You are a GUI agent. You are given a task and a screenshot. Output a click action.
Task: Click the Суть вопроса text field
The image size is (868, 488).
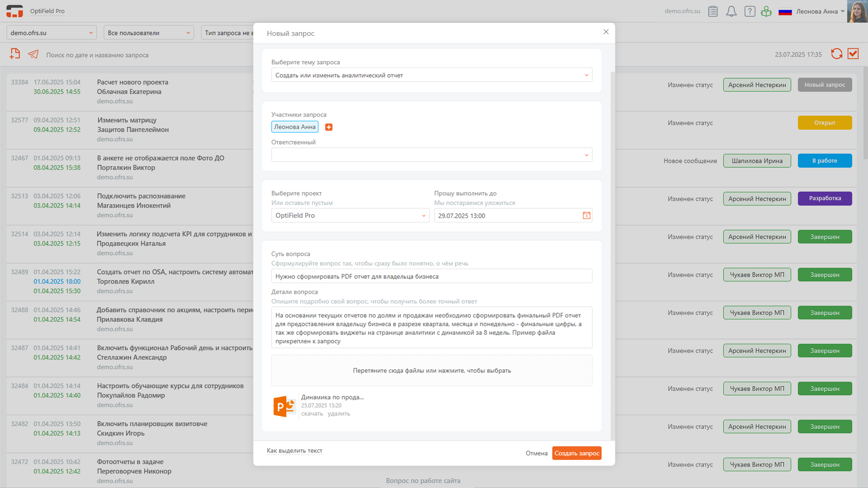pyautogui.click(x=431, y=276)
